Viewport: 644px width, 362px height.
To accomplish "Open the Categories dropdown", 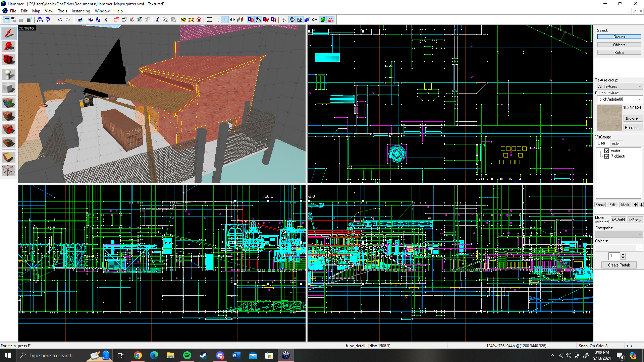I will [x=619, y=234].
